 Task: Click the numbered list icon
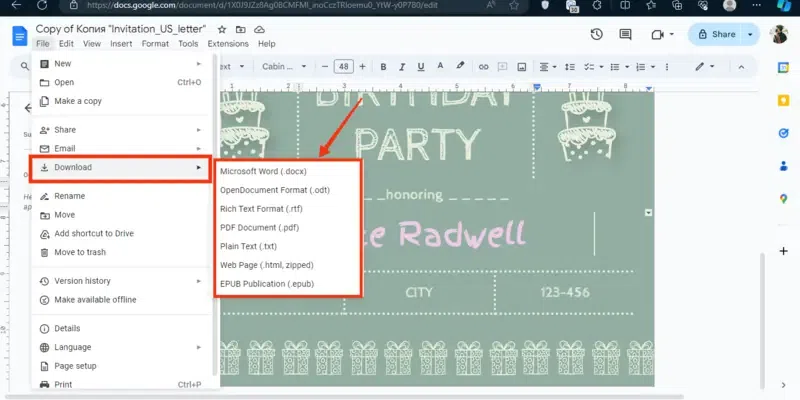640,67
